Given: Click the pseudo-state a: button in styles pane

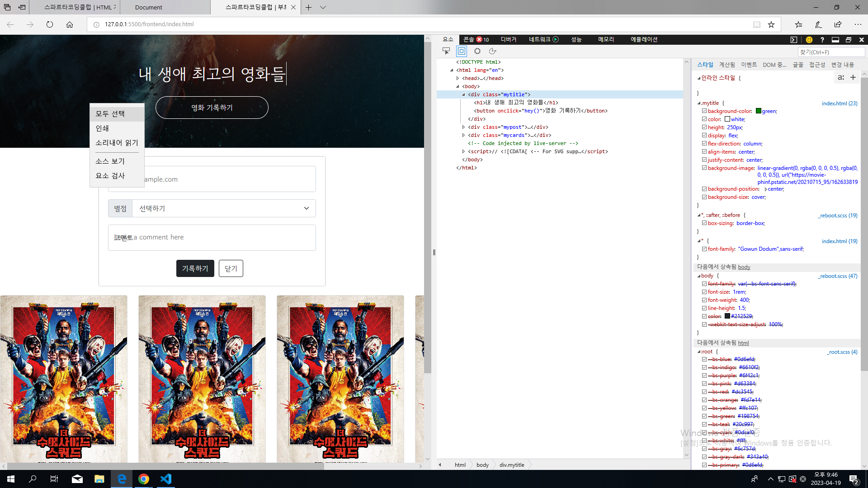Looking at the screenshot, I should coord(840,78).
